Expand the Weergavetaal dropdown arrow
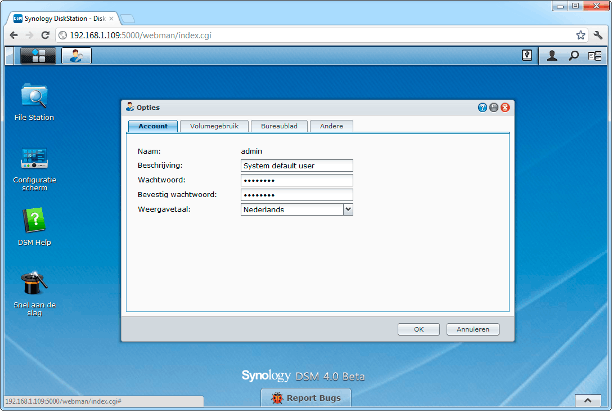This screenshot has height=411, width=612. (x=348, y=210)
